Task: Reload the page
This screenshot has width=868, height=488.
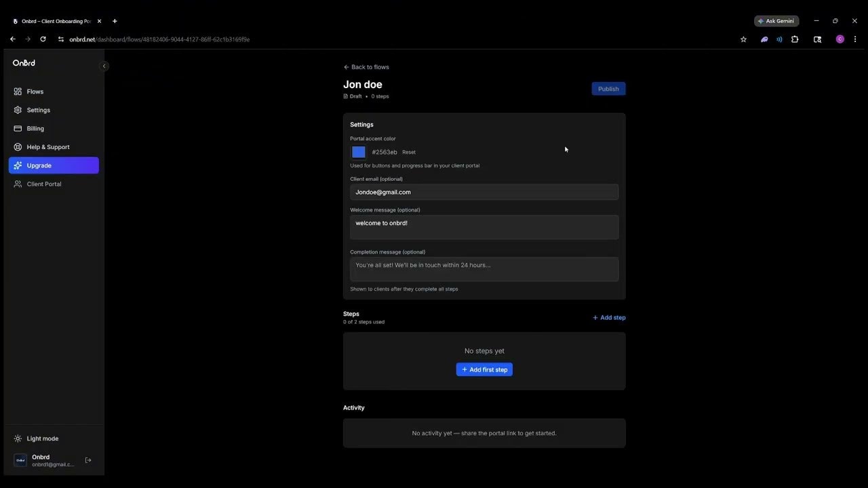Action: pyautogui.click(x=43, y=39)
